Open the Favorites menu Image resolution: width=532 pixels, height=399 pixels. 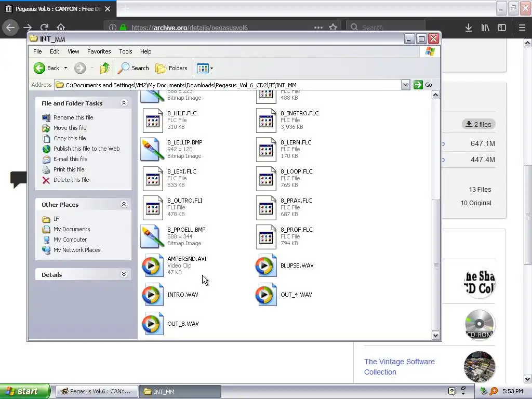click(99, 51)
